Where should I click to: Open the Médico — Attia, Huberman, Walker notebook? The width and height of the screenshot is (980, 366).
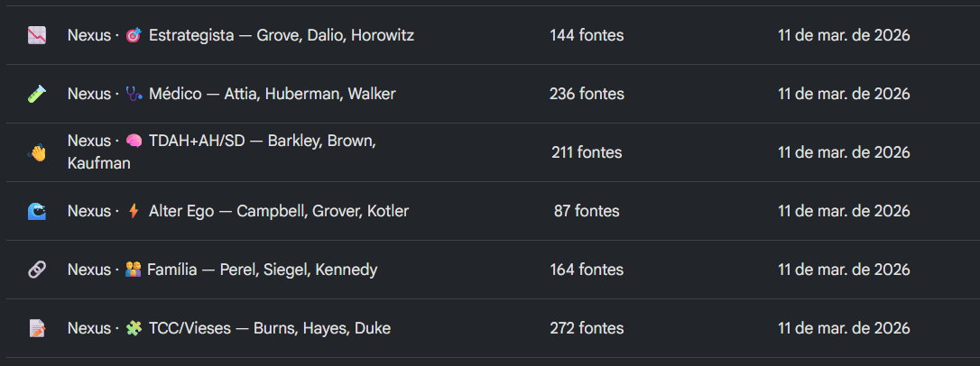232,95
